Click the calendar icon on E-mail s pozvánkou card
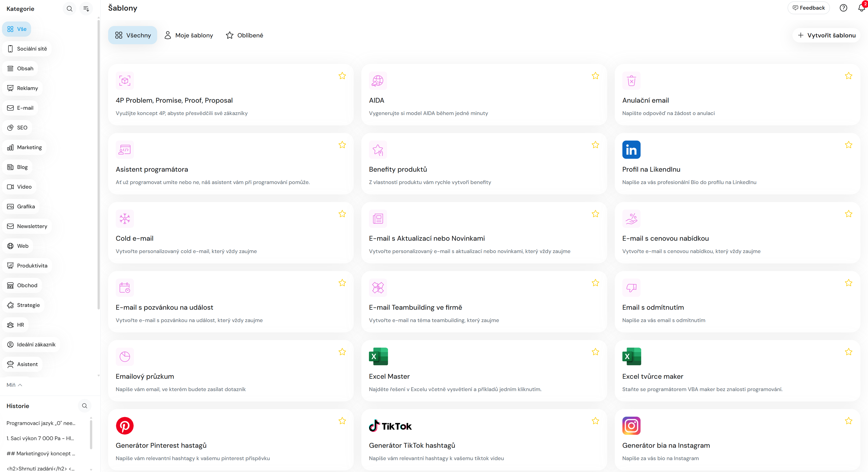This screenshot has height=472, width=868. click(125, 288)
